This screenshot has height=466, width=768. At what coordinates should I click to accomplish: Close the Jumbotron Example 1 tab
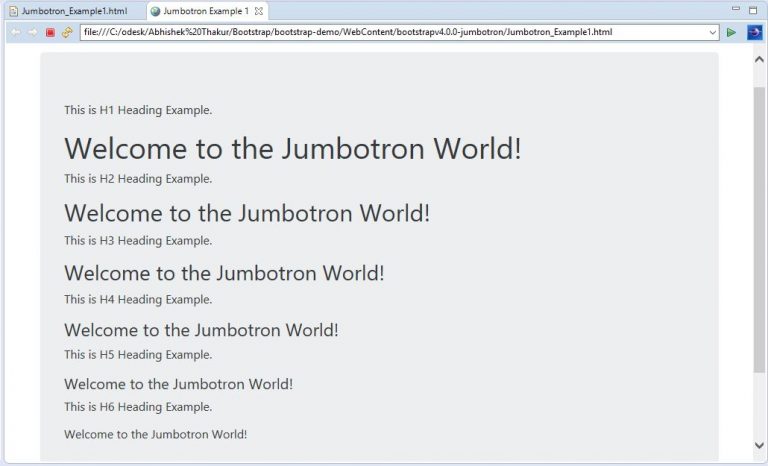tap(259, 11)
